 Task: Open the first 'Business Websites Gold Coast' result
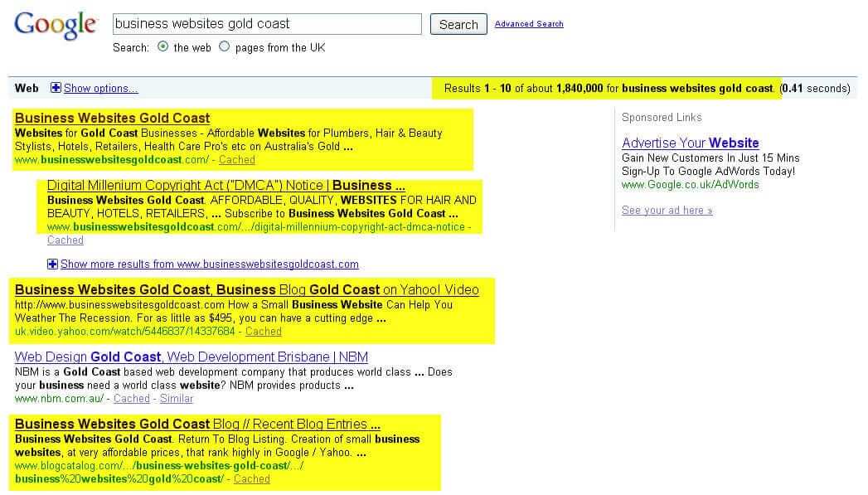(x=113, y=118)
